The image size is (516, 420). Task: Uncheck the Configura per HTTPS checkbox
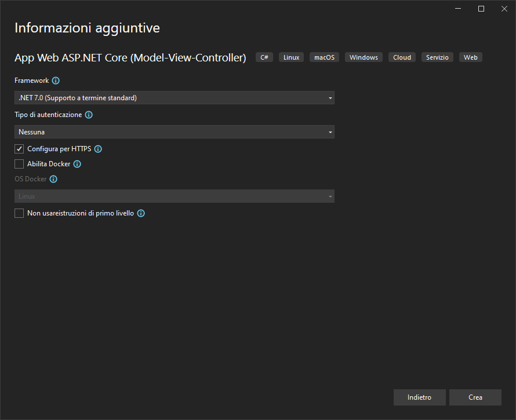point(19,149)
